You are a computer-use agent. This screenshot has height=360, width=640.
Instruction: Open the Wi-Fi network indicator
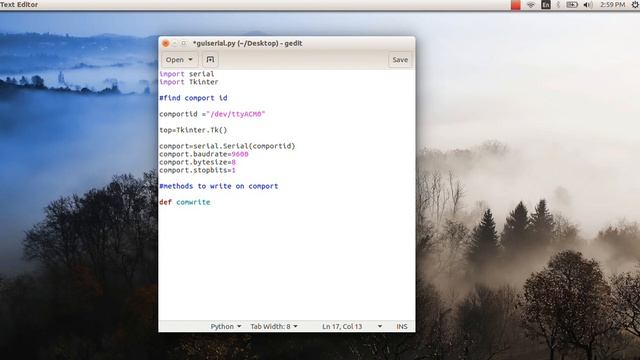[531, 5]
